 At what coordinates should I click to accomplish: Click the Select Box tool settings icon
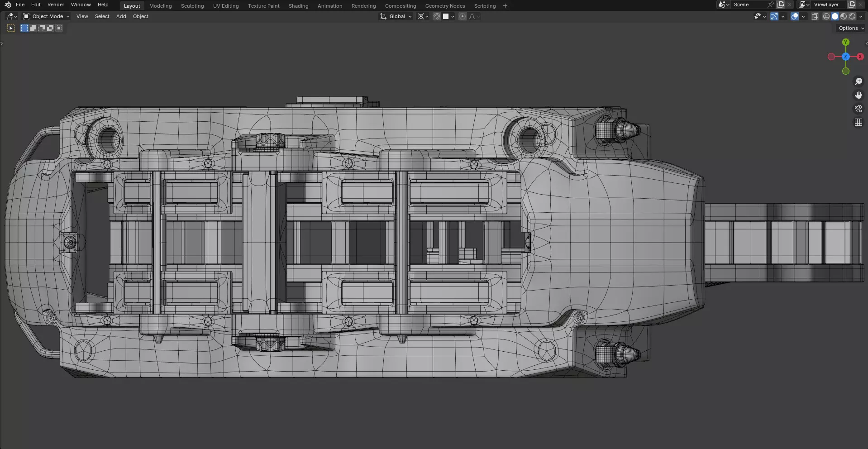(x=11, y=28)
